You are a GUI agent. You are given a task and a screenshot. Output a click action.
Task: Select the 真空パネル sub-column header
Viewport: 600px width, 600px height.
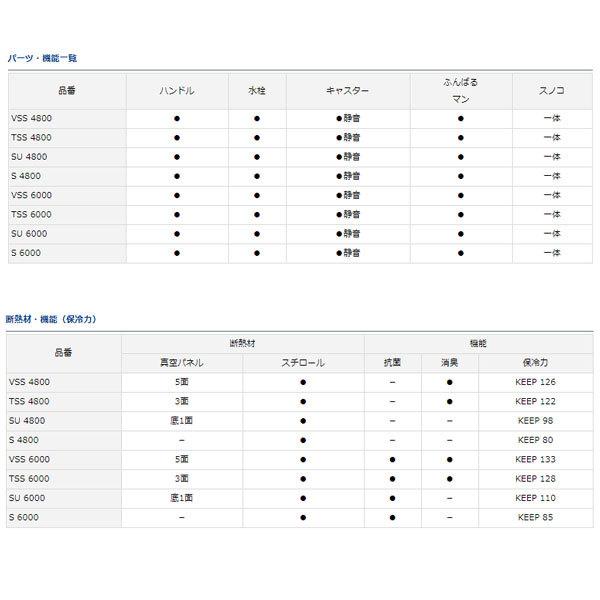(x=181, y=362)
